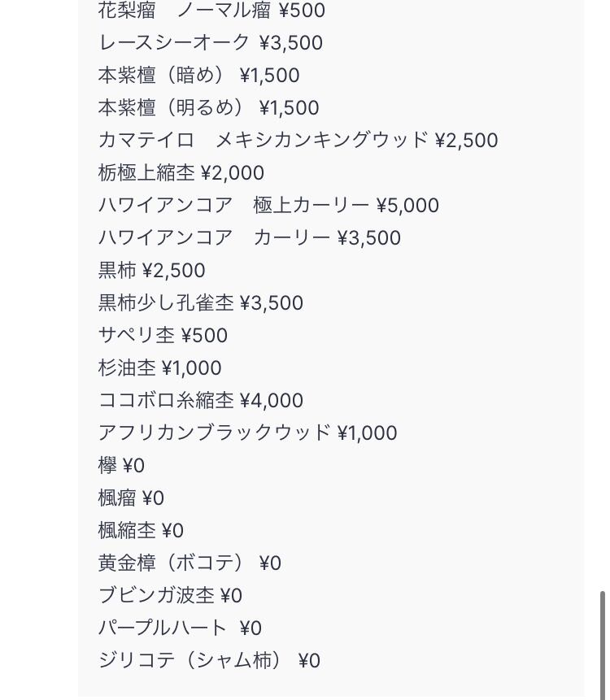The height and width of the screenshot is (700, 610).
Task: Select the 黒柿 ¥2,500 option
Action: [151, 270]
